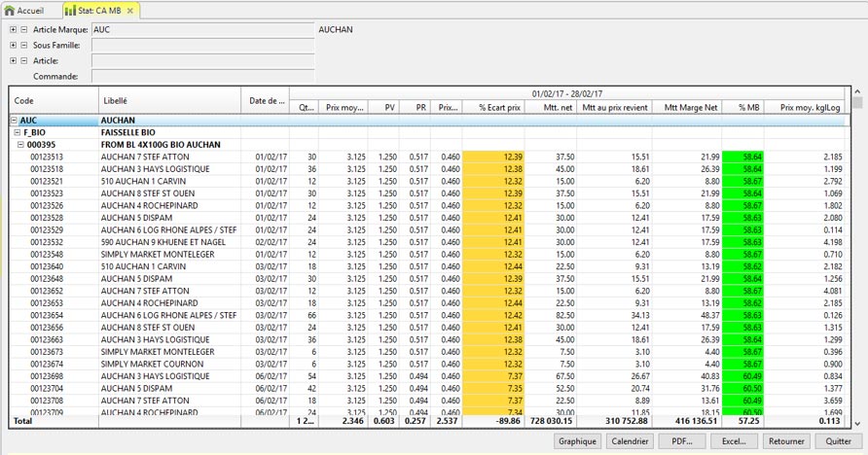The image size is (868, 455).
Task: Select row 00123523 AUCHAN 8 STEF ST OUEN
Action: (429, 193)
